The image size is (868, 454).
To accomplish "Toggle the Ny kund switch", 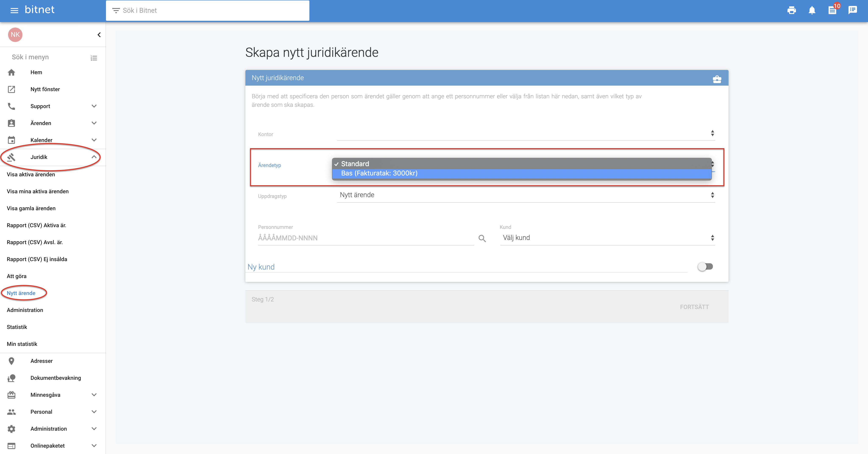I will click(705, 267).
